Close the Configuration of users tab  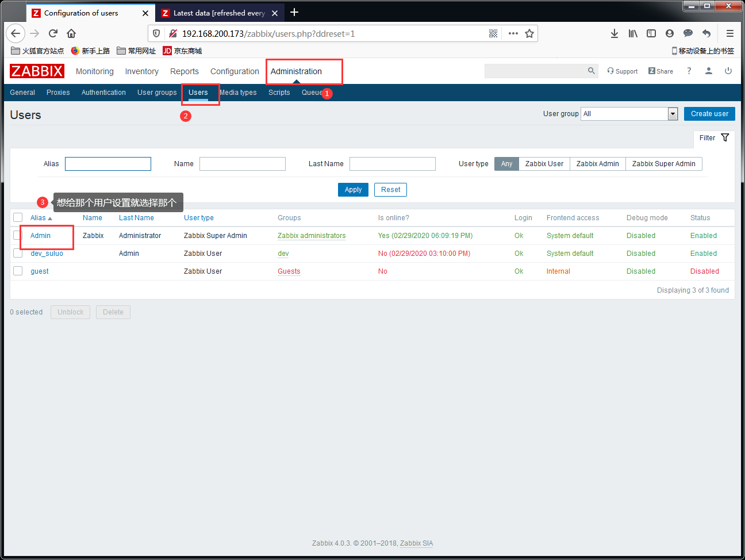(145, 13)
